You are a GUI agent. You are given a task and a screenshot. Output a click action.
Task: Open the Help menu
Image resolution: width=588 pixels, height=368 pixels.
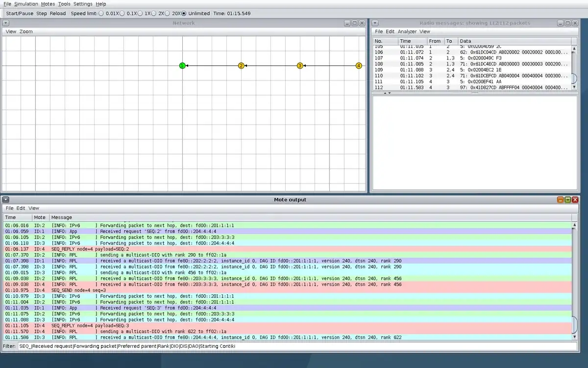101,4
